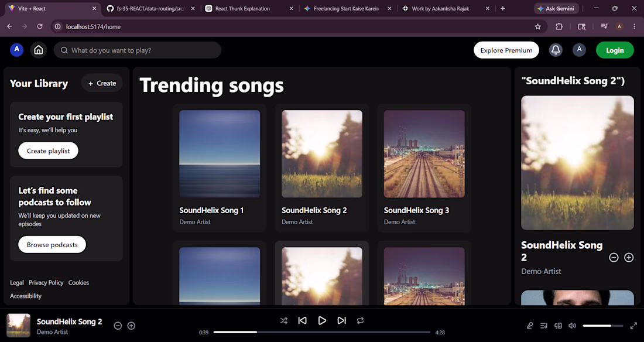
Task: Open the Chrome profile avatar
Action: 619,26
